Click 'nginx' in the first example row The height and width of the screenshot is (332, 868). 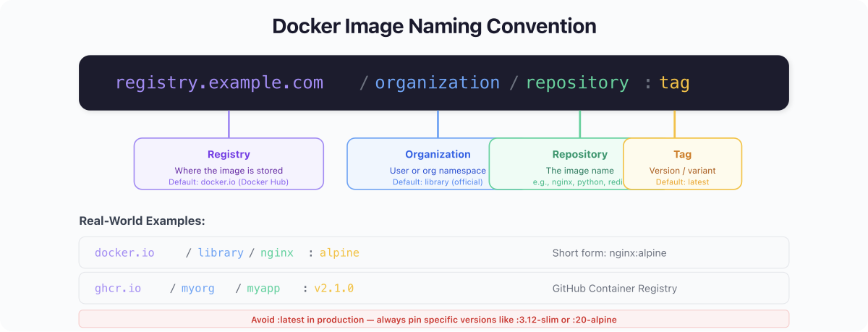[277, 252]
